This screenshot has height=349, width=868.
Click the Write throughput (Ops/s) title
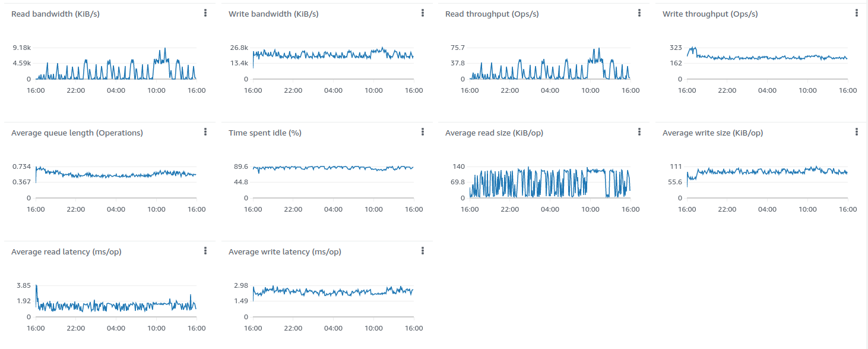tap(710, 14)
